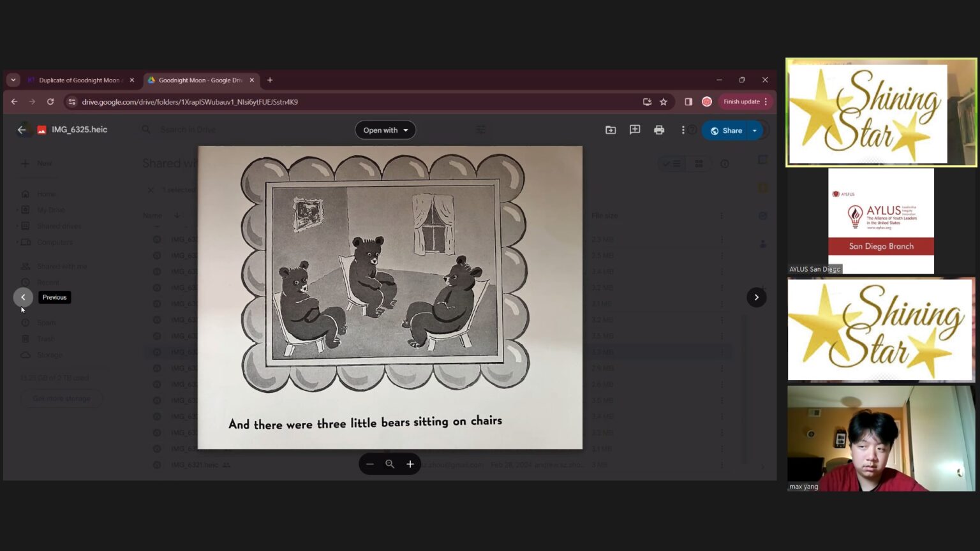980x551 pixels.
Task: Print the IMG_6325.heic image
Action: (x=659, y=130)
